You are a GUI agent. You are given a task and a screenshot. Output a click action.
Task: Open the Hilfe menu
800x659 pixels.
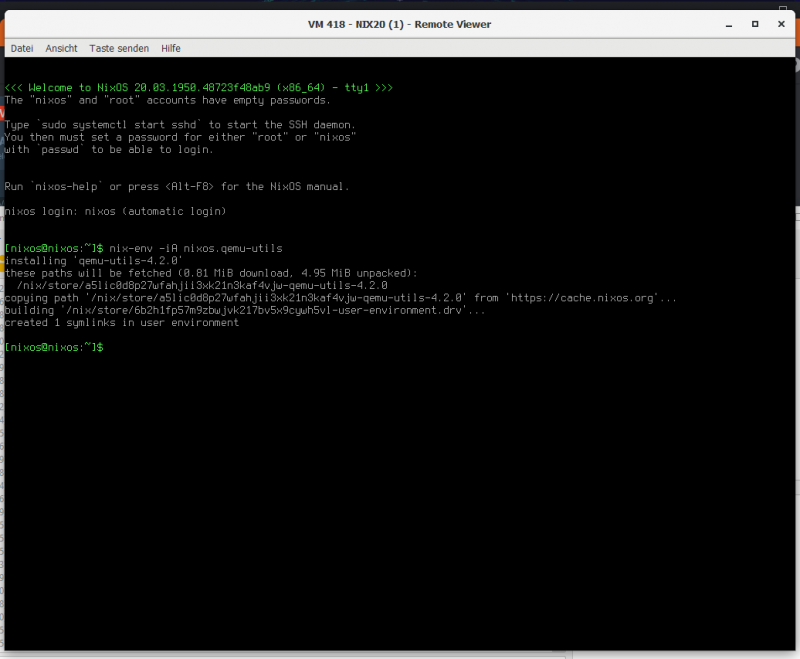pos(171,48)
